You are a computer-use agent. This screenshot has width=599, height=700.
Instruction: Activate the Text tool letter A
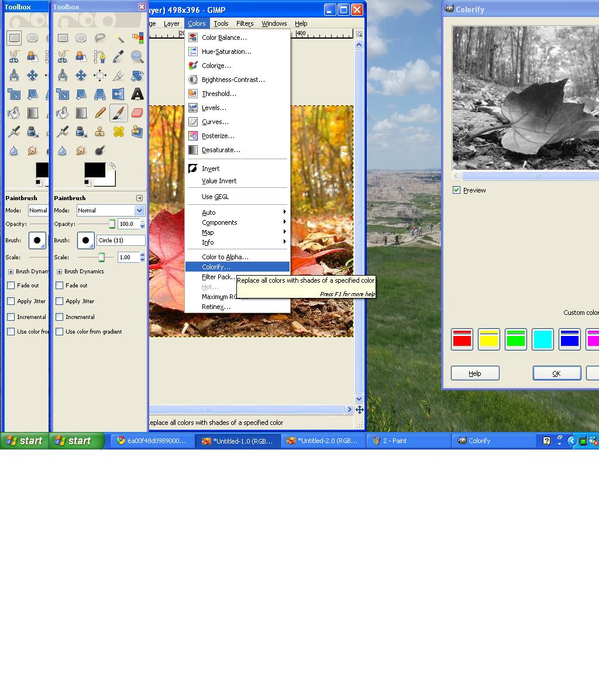(x=137, y=94)
